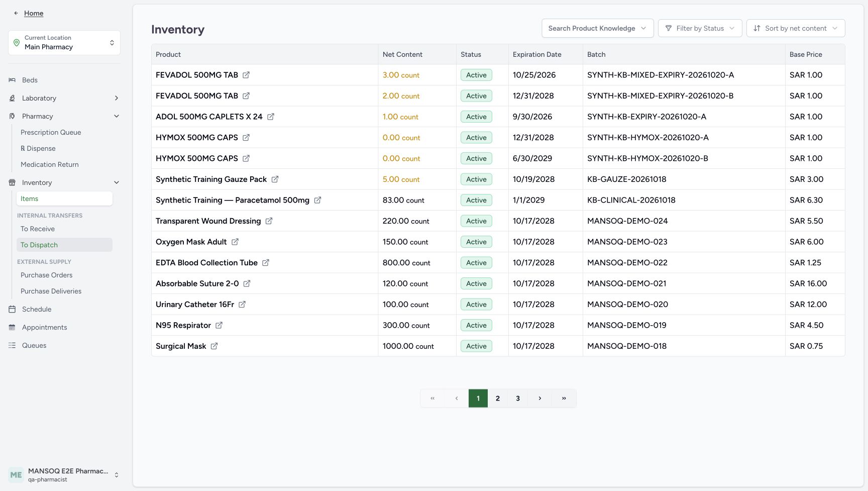Collapse the Pharmacy section chevron
Image resolution: width=868 pixels, height=491 pixels.
point(117,116)
